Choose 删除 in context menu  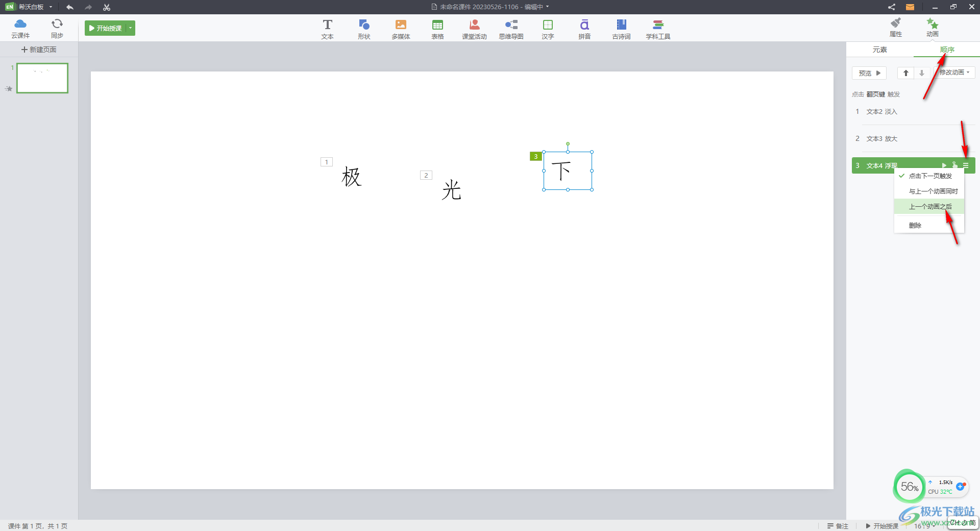(x=929, y=225)
